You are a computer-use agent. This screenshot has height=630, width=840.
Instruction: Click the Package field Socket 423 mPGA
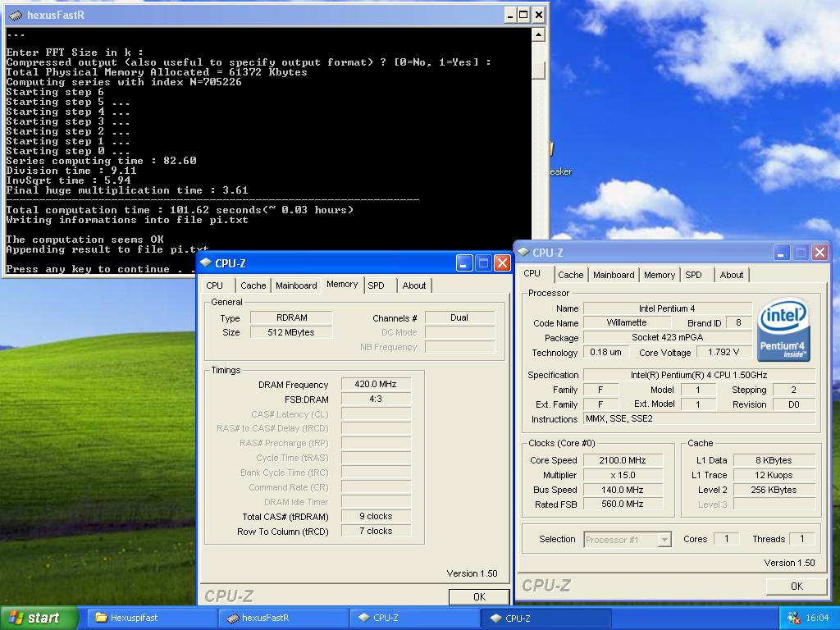tap(667, 337)
